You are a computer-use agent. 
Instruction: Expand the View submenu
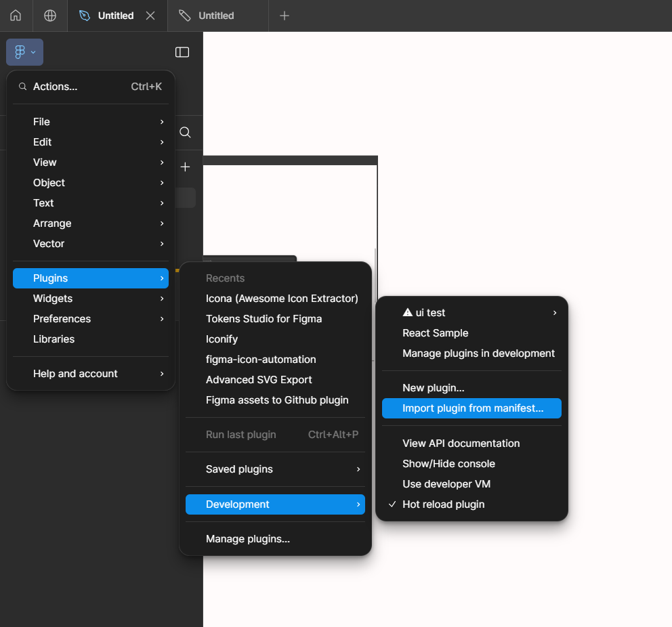[91, 163]
